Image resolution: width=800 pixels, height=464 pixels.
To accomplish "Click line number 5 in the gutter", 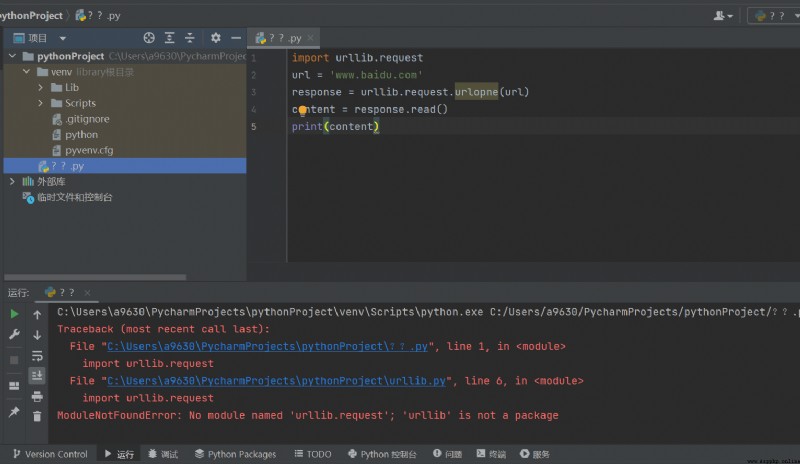I will pos(254,127).
